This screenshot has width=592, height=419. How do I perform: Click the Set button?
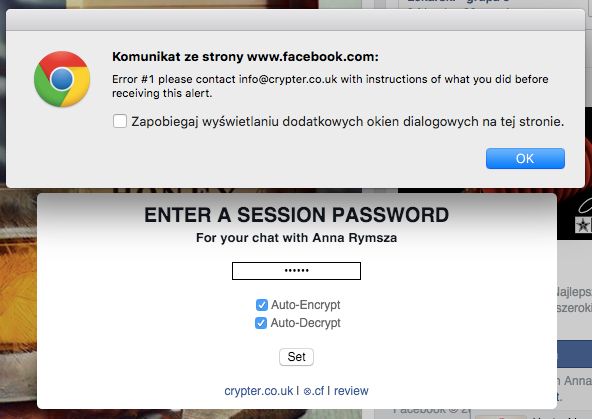point(296,357)
